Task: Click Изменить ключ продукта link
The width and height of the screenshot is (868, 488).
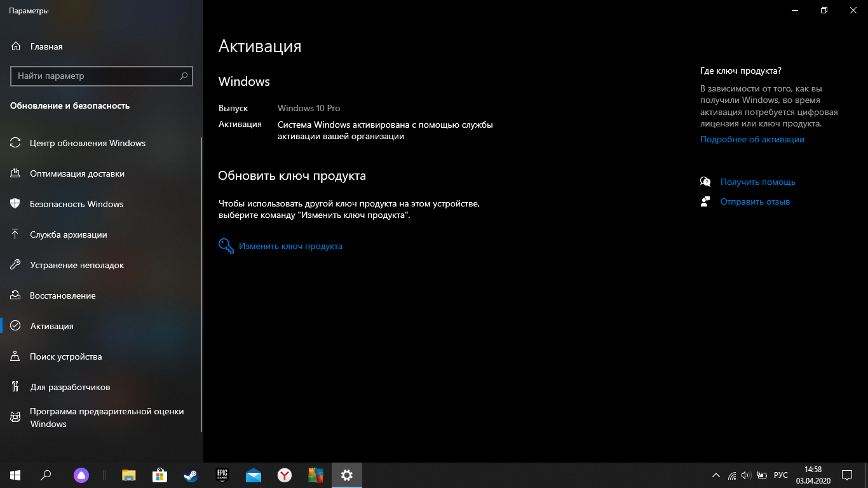Action: 290,246
